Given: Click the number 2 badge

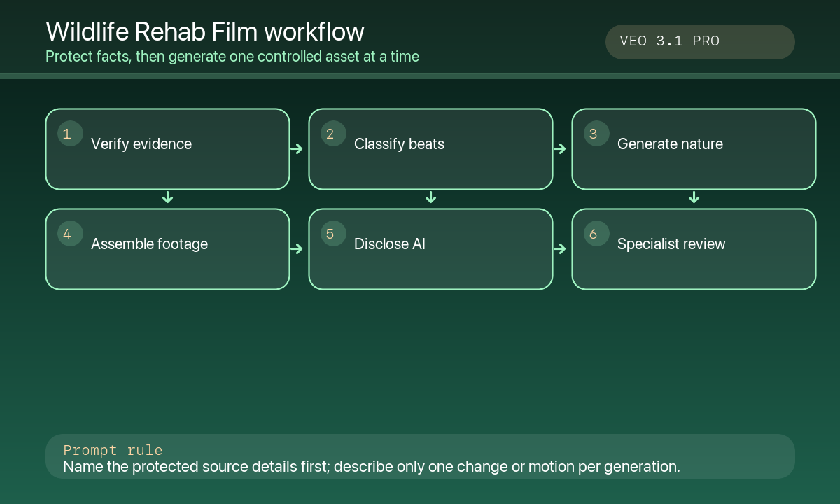Looking at the screenshot, I should point(333,134).
